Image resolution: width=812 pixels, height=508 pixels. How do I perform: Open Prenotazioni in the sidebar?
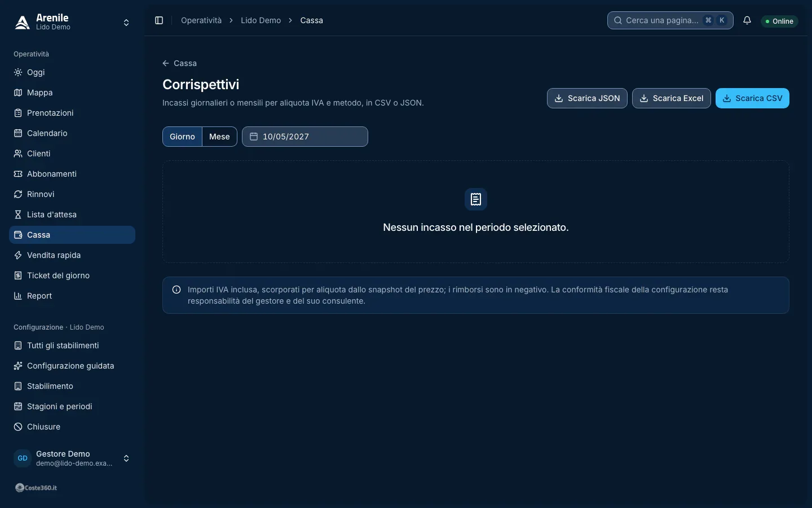pyautogui.click(x=72, y=113)
